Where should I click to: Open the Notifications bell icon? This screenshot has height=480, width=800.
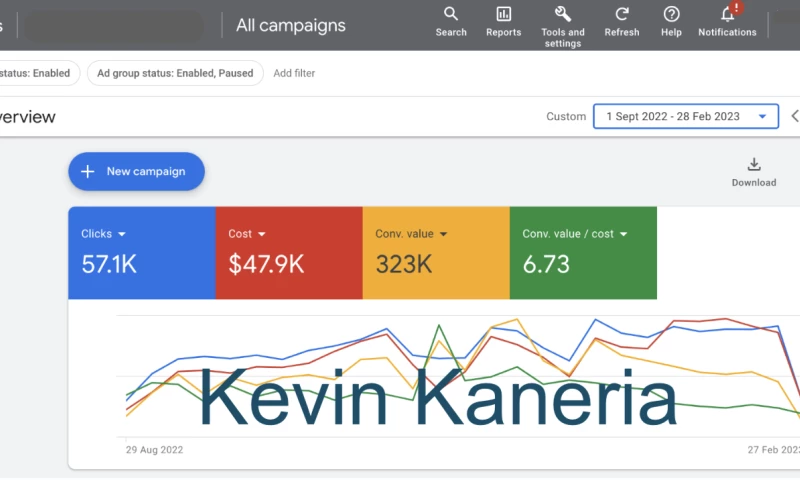point(727,14)
